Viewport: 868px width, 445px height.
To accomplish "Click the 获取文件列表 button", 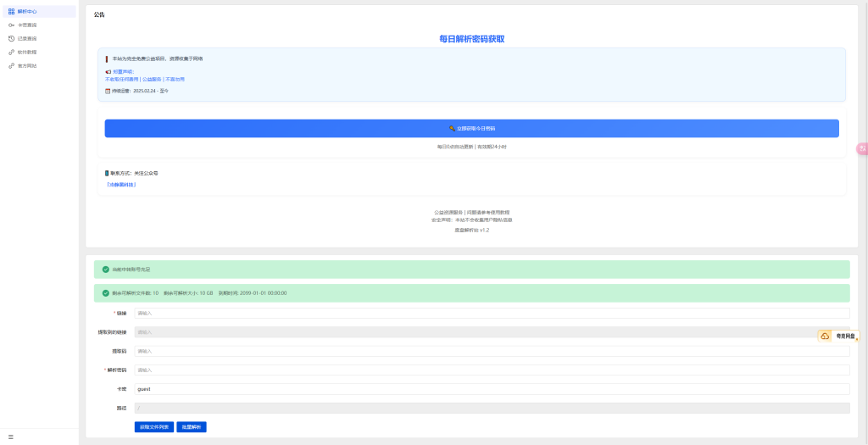I will (153, 427).
